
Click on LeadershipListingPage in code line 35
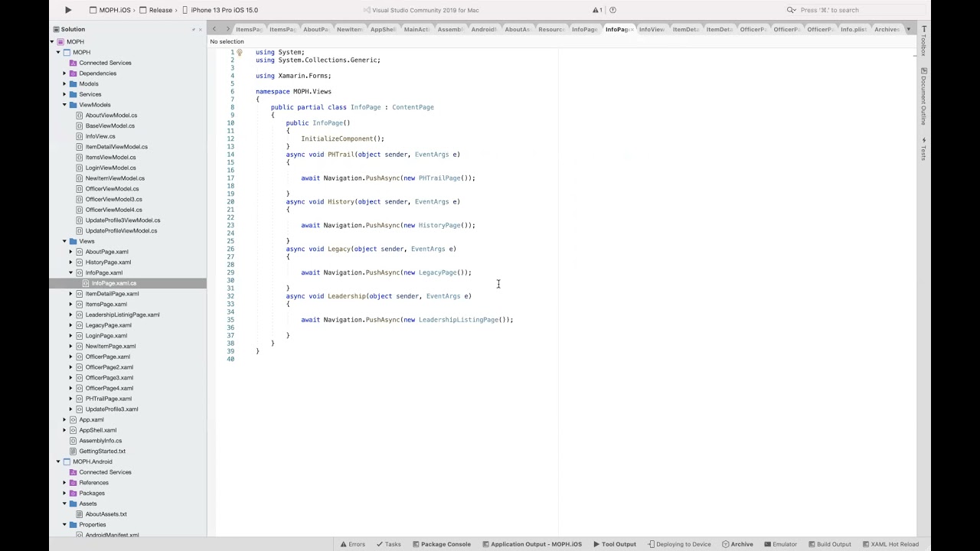[459, 320]
